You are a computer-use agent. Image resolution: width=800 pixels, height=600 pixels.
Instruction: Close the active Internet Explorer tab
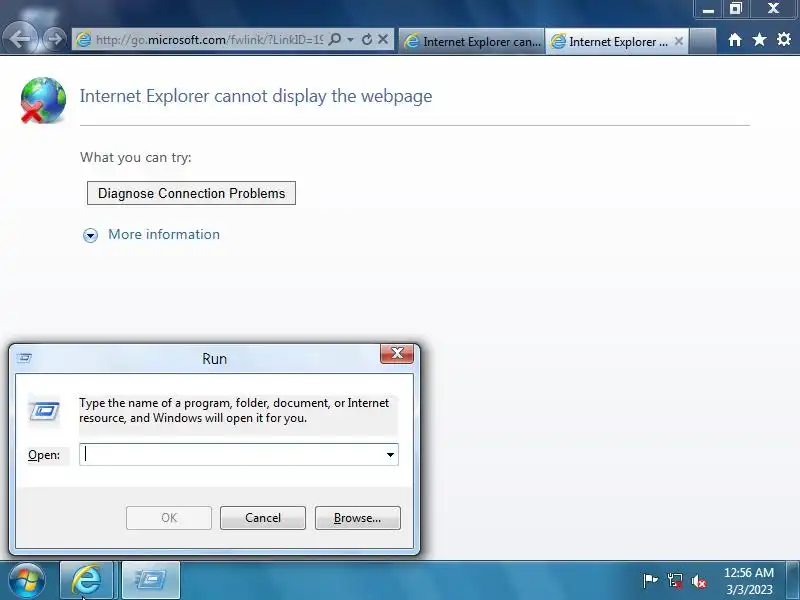[x=679, y=41]
